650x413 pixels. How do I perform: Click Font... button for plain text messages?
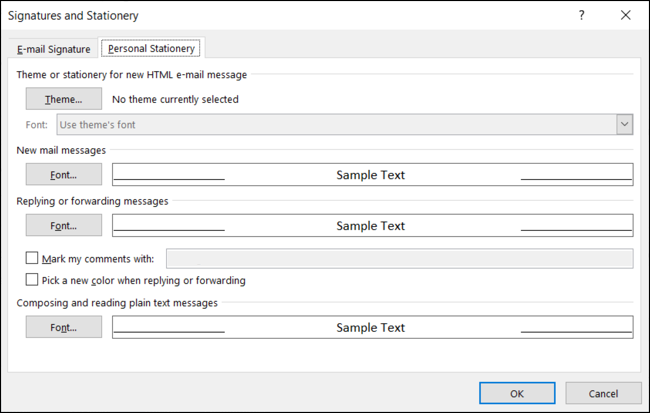point(63,327)
